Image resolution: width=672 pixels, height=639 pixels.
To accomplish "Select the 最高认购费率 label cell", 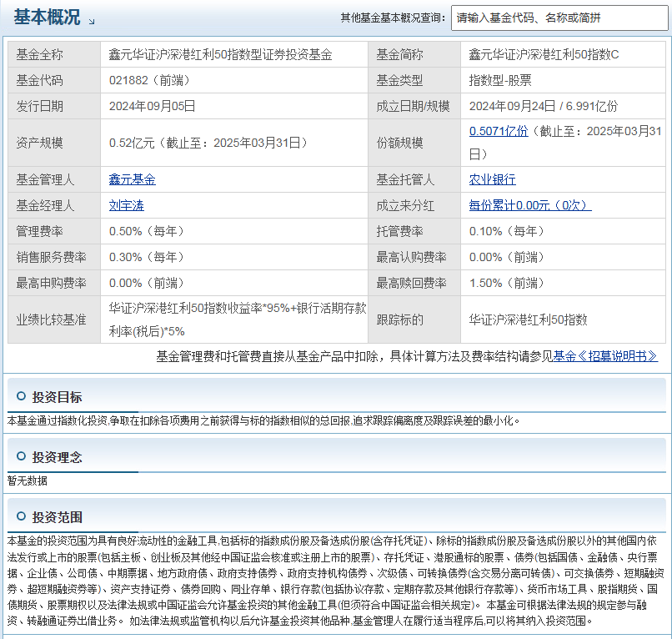I will point(414,257).
